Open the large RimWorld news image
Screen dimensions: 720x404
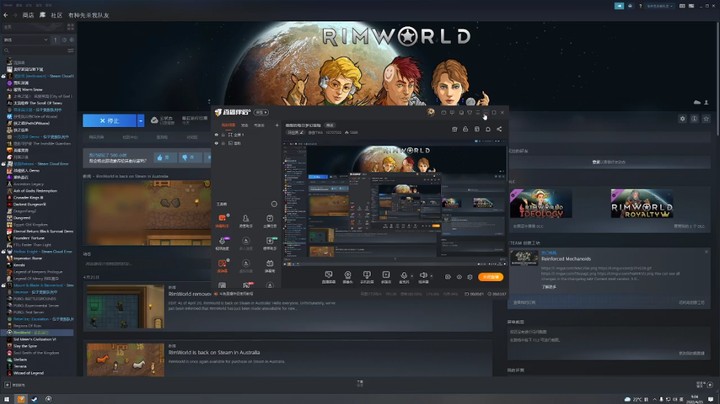pyautogui.click(x=147, y=213)
